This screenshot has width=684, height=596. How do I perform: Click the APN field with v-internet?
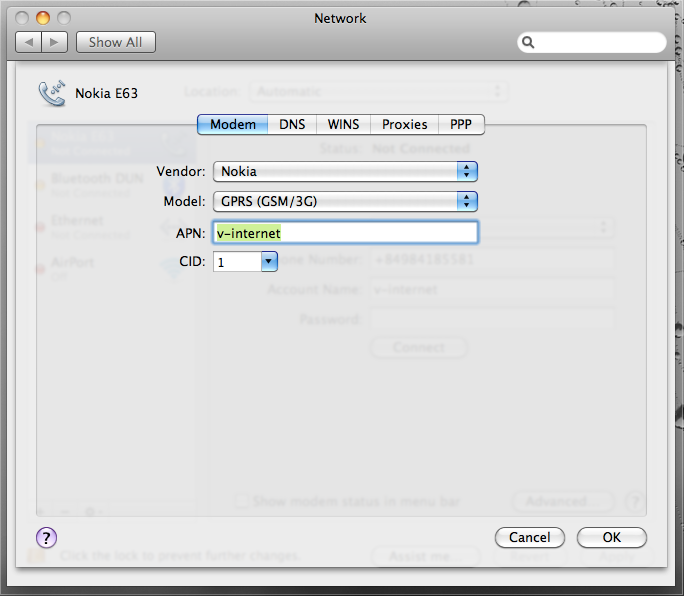tap(345, 233)
